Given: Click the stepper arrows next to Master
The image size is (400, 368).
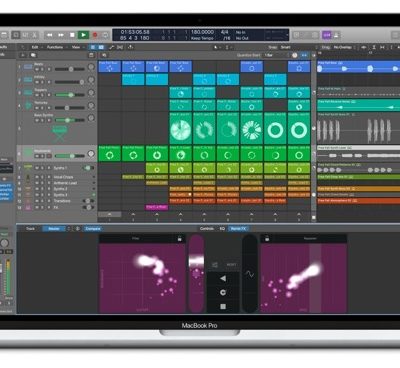Looking at the screenshot, I should [69, 229].
